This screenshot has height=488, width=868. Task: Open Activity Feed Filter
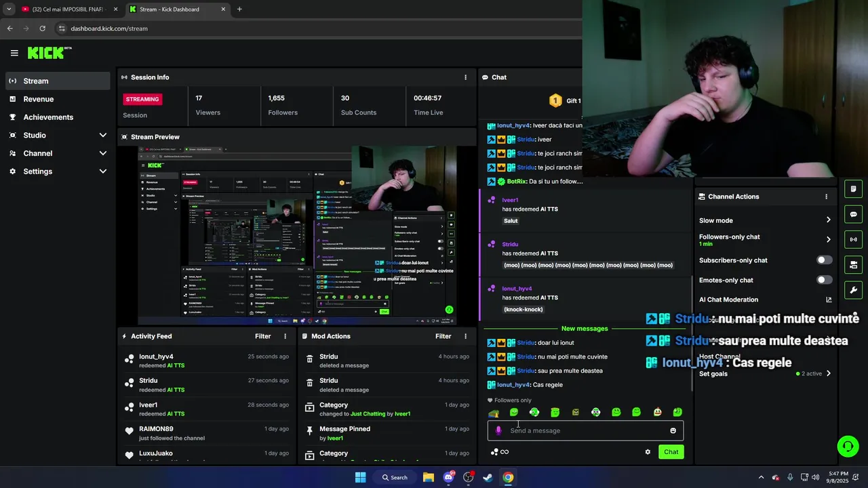[x=262, y=336]
